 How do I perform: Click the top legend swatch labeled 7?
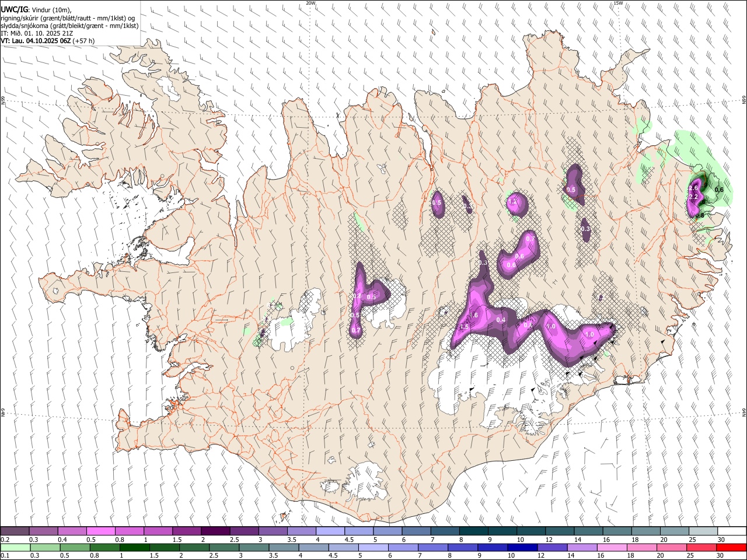pyautogui.click(x=444, y=531)
